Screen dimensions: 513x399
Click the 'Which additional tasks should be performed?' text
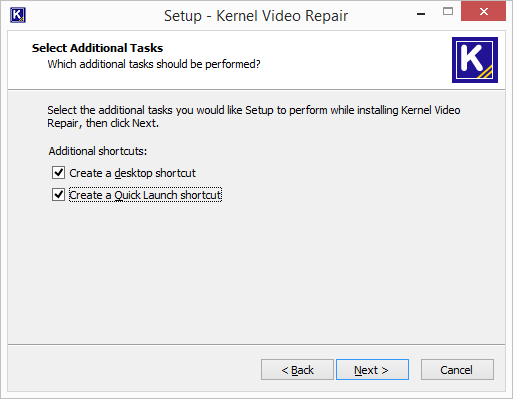tap(154, 64)
